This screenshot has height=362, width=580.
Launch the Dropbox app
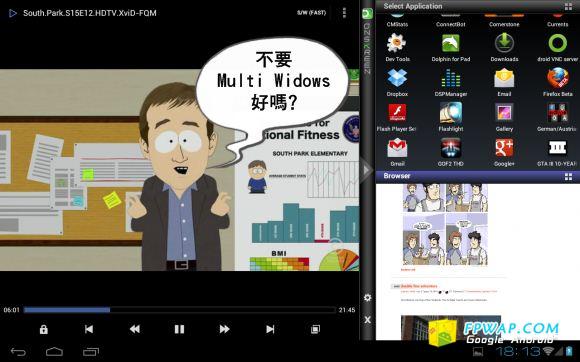(x=397, y=82)
